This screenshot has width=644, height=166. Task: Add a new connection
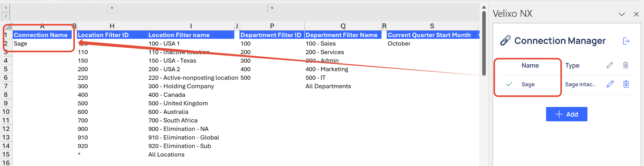point(566,114)
